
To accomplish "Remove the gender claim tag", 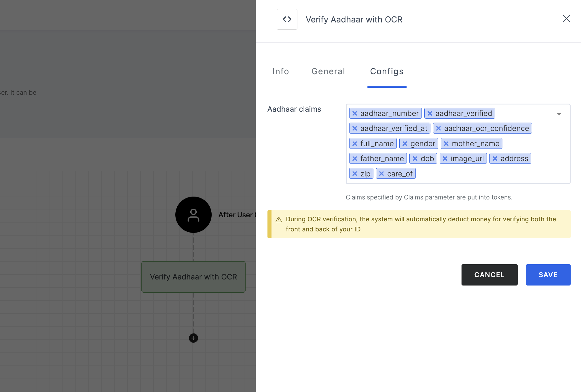I will click(x=405, y=144).
